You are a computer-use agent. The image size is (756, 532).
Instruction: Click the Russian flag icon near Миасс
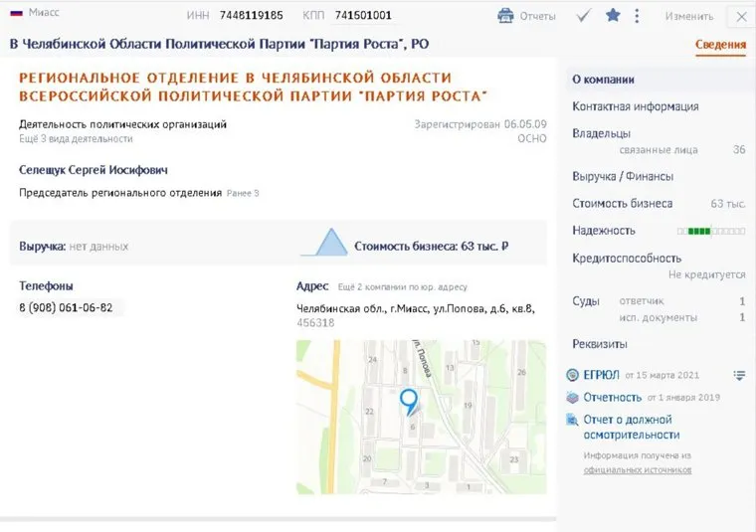(16, 13)
